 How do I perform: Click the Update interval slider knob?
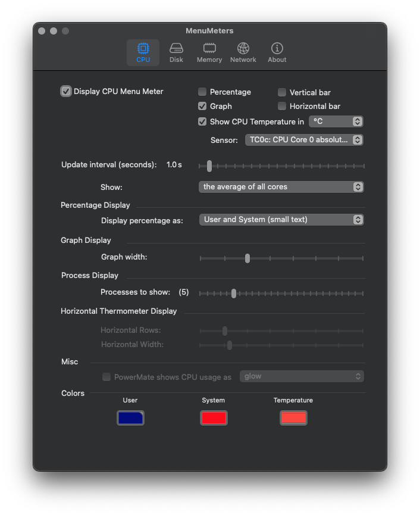209,166
